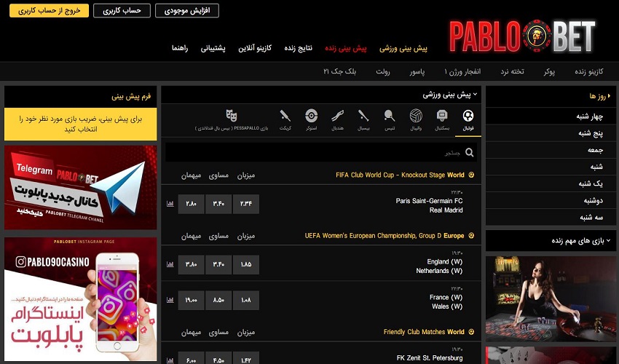This screenshot has width=619, height=364.
Task: Select home odds ۱.۴۲ for FK Zenit
Action: point(246,358)
